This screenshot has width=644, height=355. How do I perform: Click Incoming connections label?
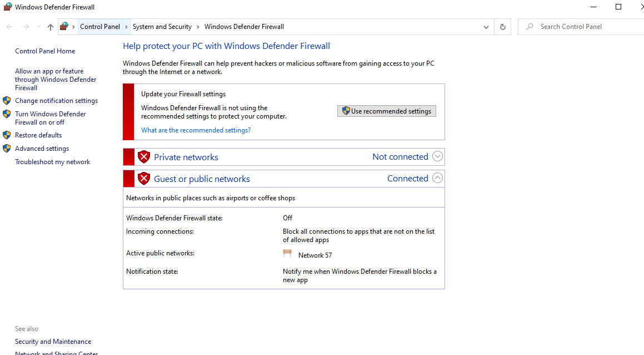pos(160,231)
